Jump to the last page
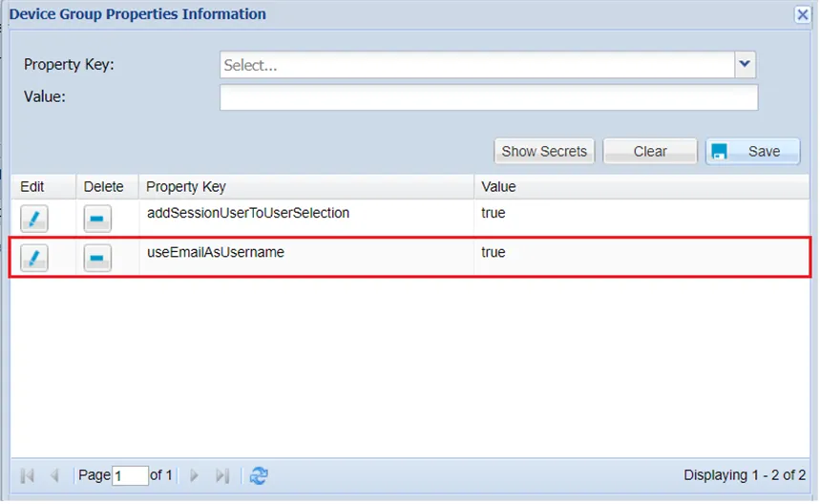Screen dimensions: 820x504 222,475
